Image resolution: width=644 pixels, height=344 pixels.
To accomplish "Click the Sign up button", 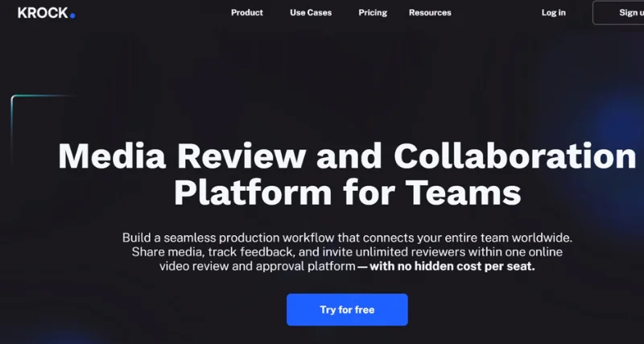I will 618,13.
